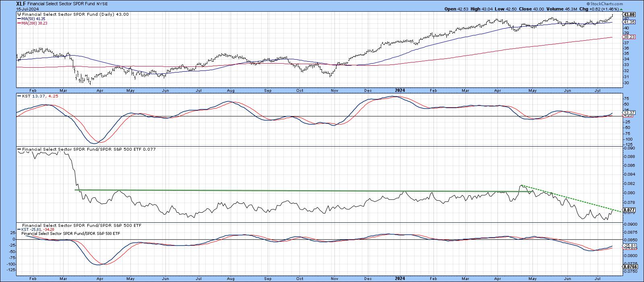Click the 33 price axis label
The width and height of the screenshot is (644, 282).
(x=626, y=65)
